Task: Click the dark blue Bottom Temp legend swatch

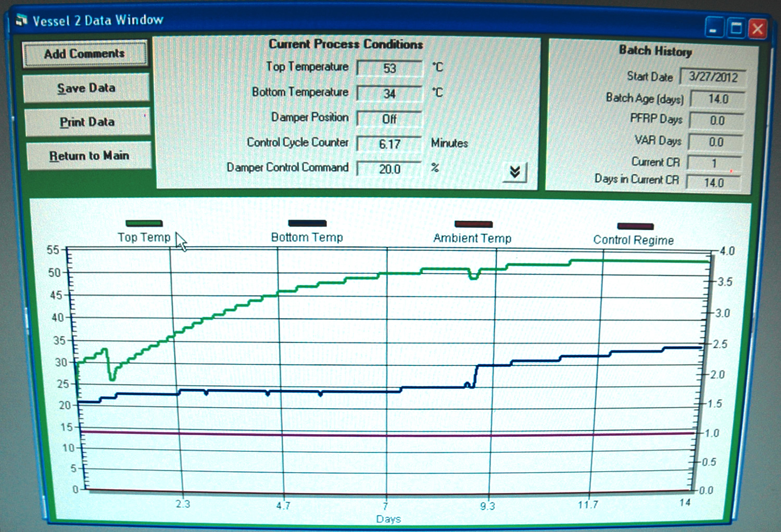Action: click(x=307, y=223)
